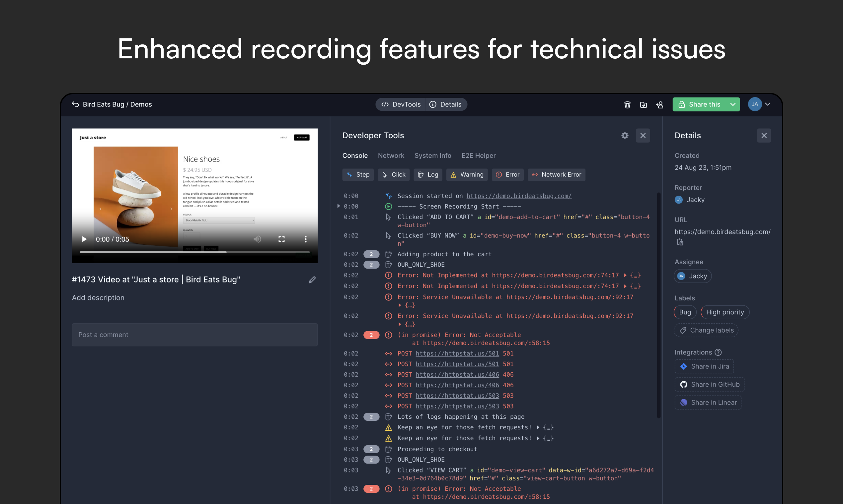Mute the video via the volume icon
The width and height of the screenshot is (843, 504).
pyautogui.click(x=257, y=239)
